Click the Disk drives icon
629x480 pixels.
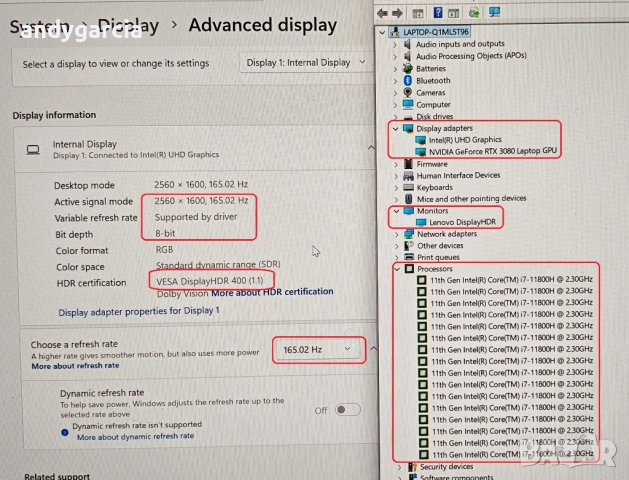(408, 117)
